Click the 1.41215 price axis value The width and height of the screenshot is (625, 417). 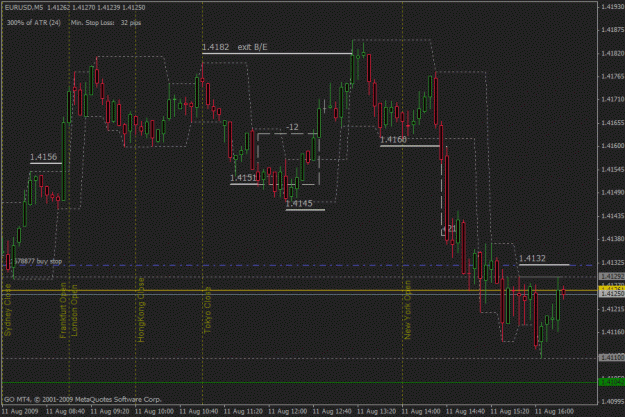click(x=613, y=309)
